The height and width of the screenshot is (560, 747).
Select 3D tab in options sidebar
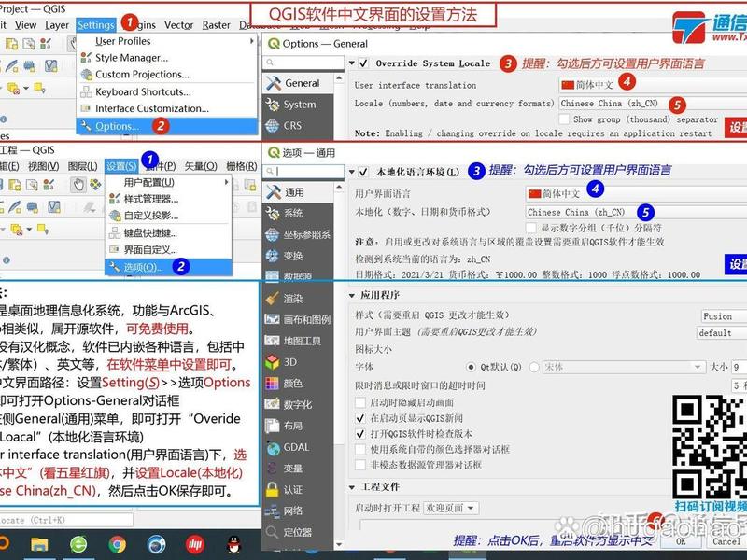pyautogui.click(x=298, y=362)
